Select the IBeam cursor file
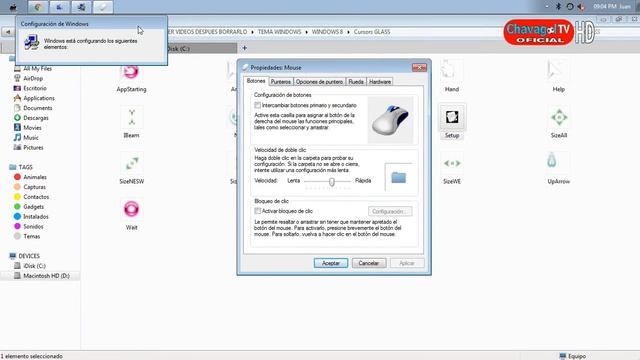Viewport: 640px width, 360px height. 131,122
